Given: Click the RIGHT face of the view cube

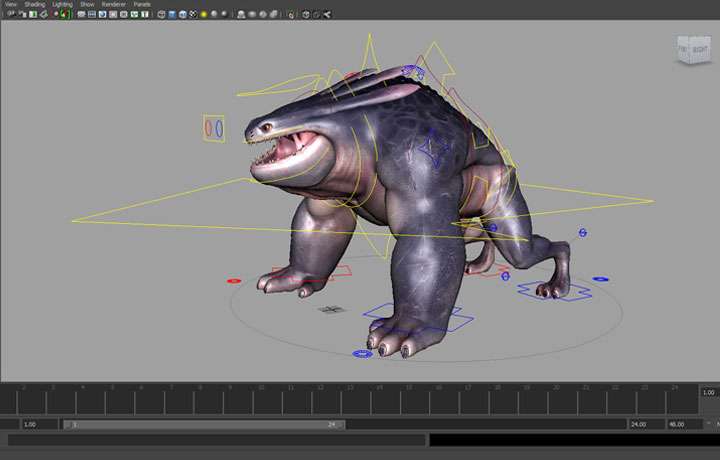Looking at the screenshot, I should coord(700,50).
